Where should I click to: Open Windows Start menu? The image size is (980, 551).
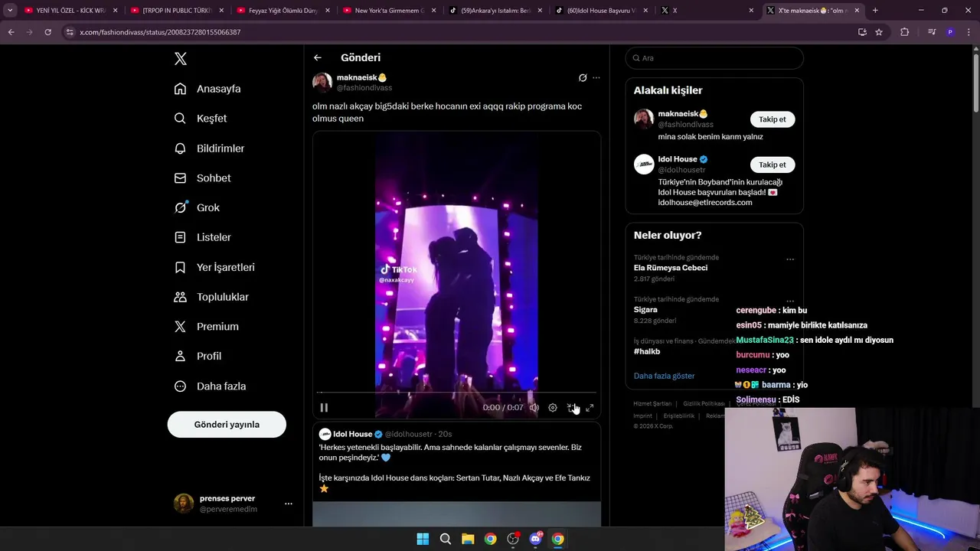pos(423,539)
